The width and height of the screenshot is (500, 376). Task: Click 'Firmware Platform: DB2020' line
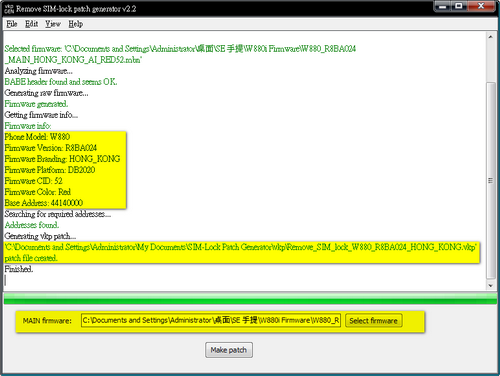click(50, 170)
